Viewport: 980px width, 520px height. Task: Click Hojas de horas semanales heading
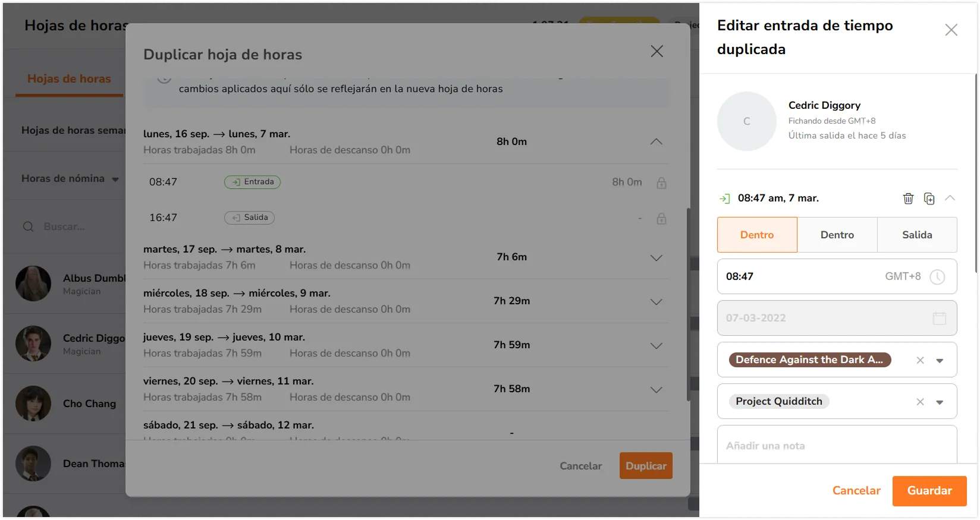[74, 130]
